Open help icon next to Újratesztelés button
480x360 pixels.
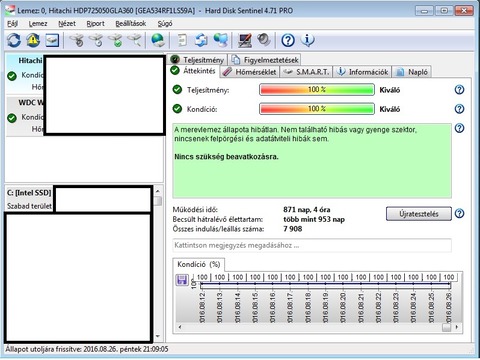click(x=459, y=213)
